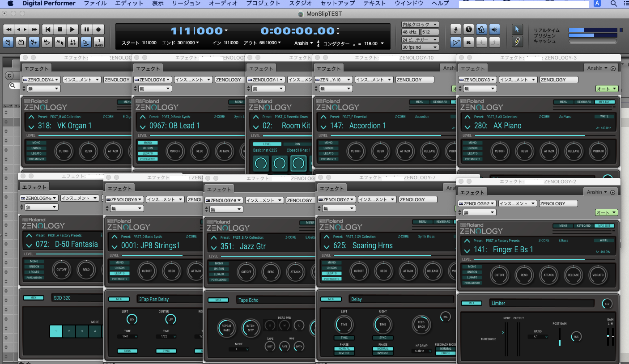Adjust FEEDBACK knob in Delay effect
The image size is (629, 364).
[421, 324]
